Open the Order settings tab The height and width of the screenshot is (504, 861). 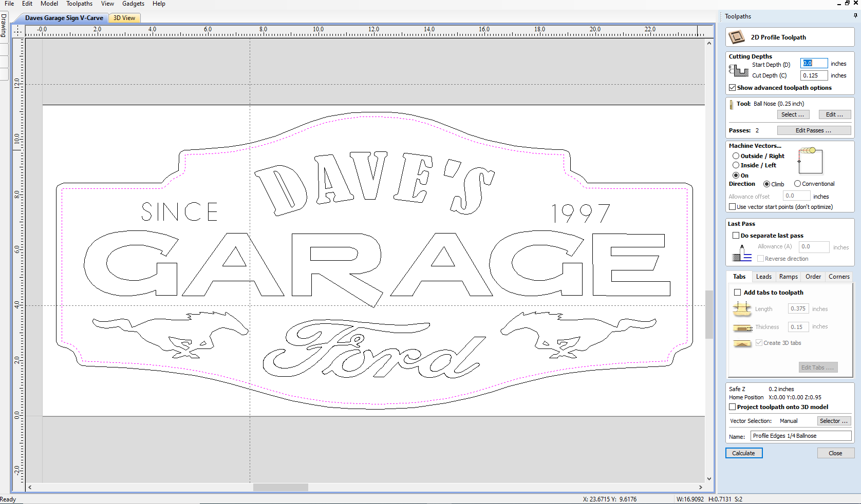[813, 277]
